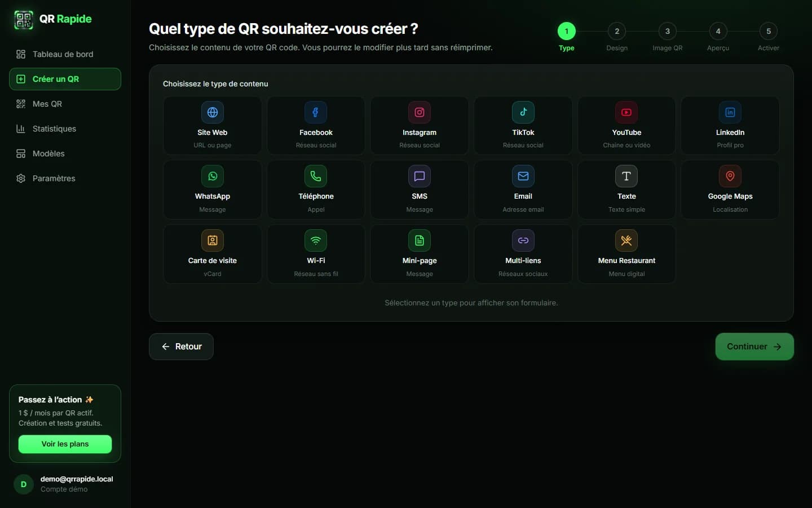
Task: Pick the Texte simple T icon
Action: pos(626,176)
